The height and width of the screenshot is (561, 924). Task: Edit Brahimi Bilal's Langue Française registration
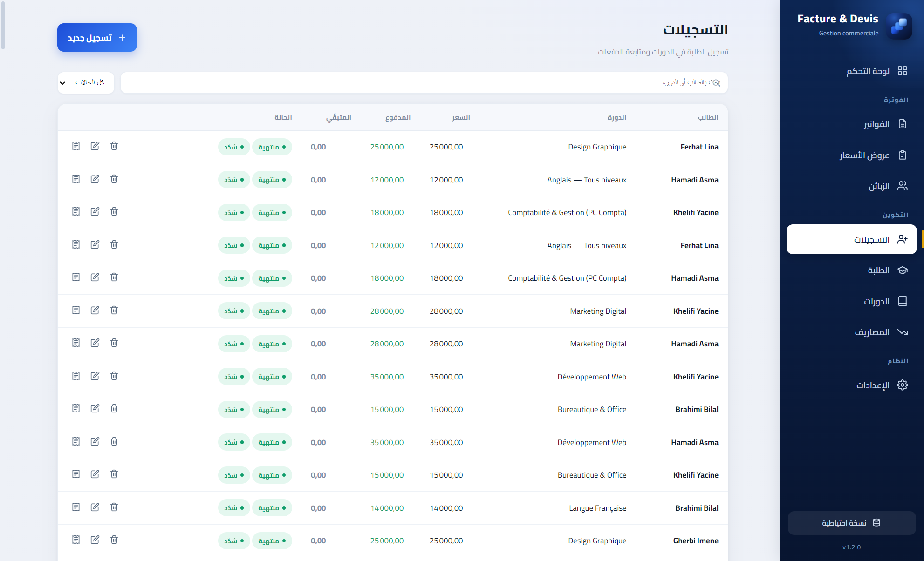[x=95, y=507]
